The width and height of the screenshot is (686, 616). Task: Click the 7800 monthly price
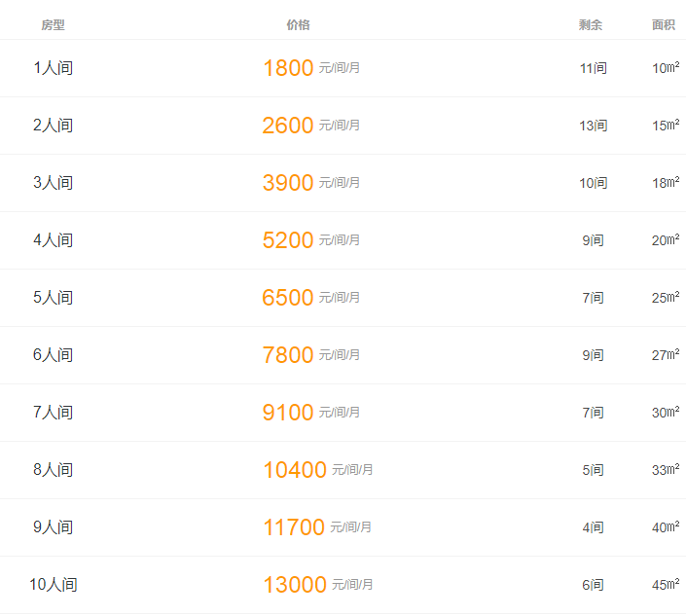[x=288, y=355]
